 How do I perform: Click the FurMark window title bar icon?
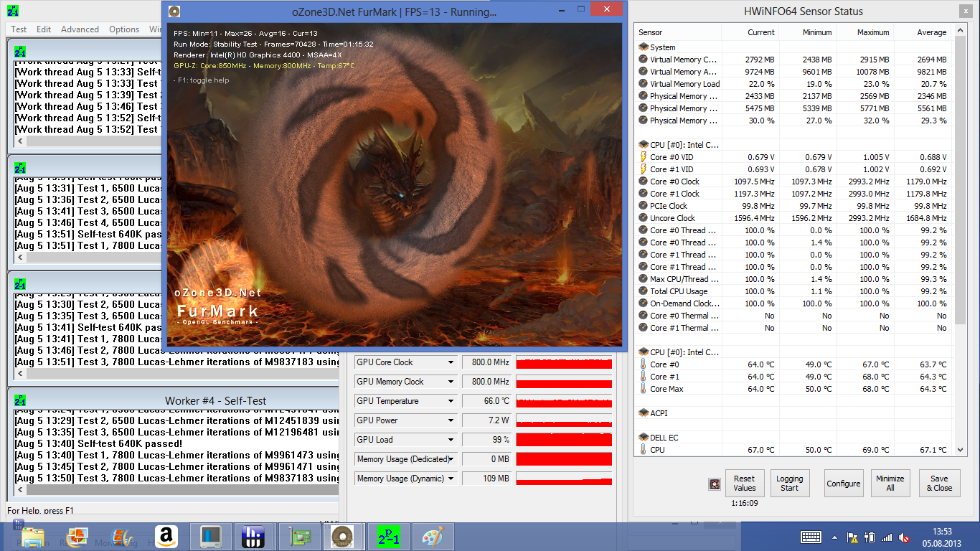point(174,11)
